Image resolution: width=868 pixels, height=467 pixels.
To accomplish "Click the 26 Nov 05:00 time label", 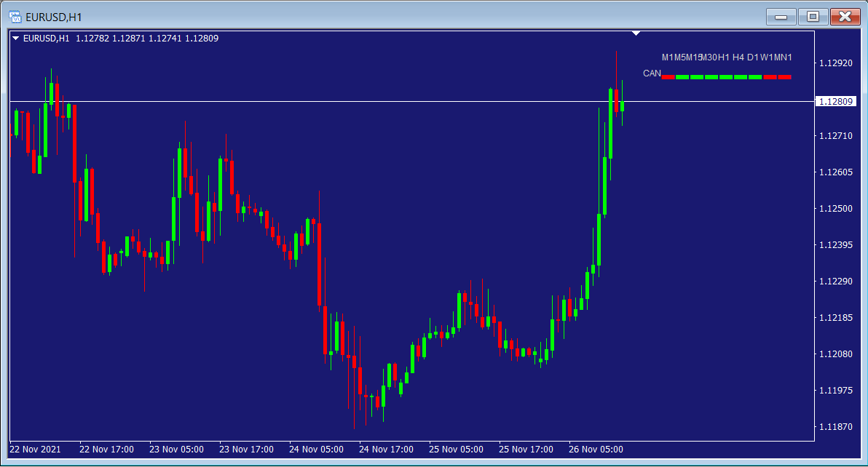I will point(596,450).
